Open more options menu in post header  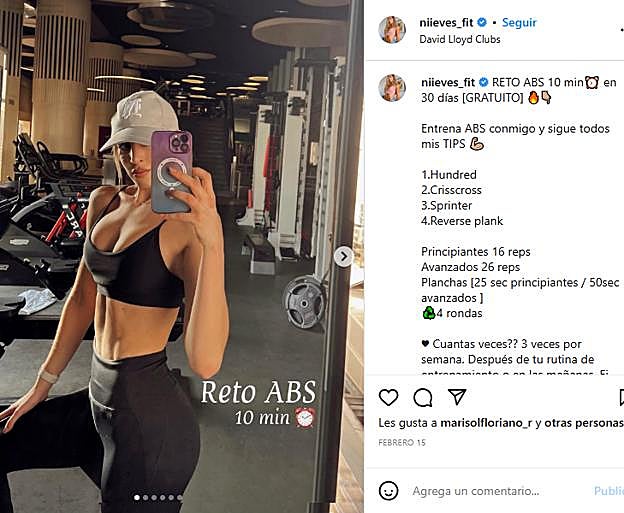pos(622,29)
